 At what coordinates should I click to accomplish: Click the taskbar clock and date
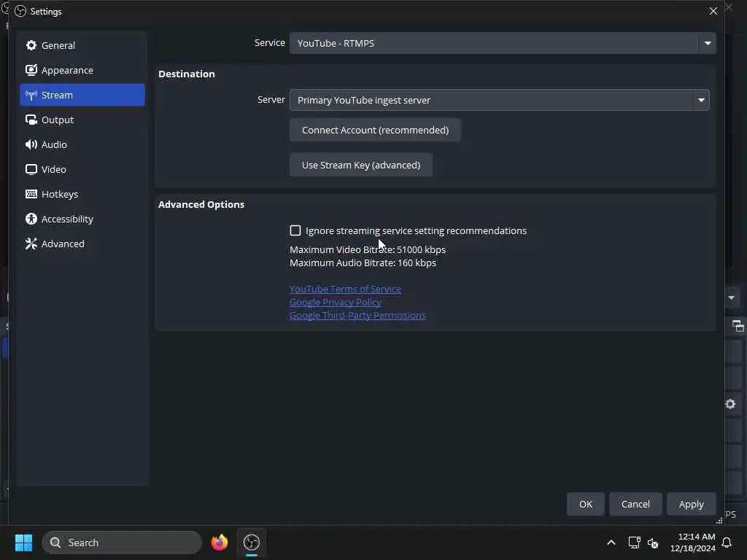point(693,542)
